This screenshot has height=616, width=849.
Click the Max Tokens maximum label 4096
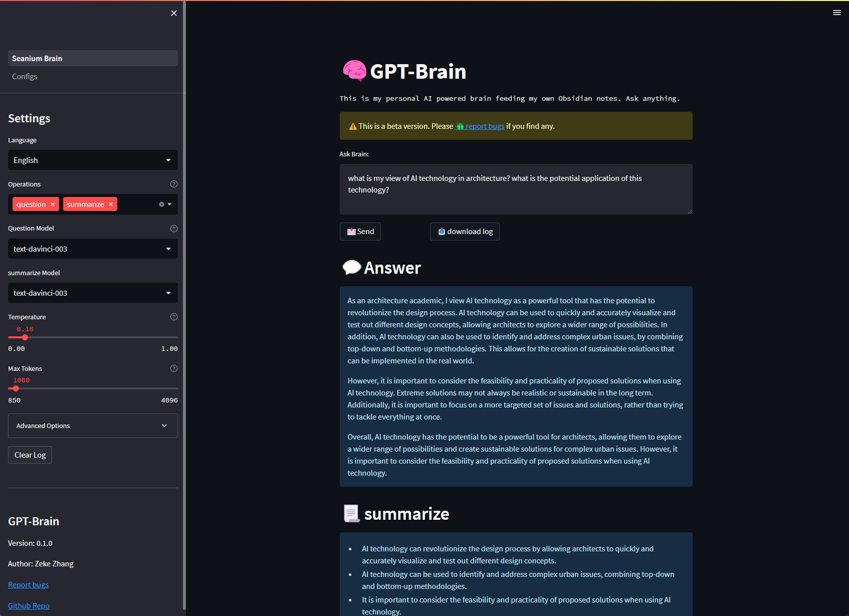[x=169, y=400]
